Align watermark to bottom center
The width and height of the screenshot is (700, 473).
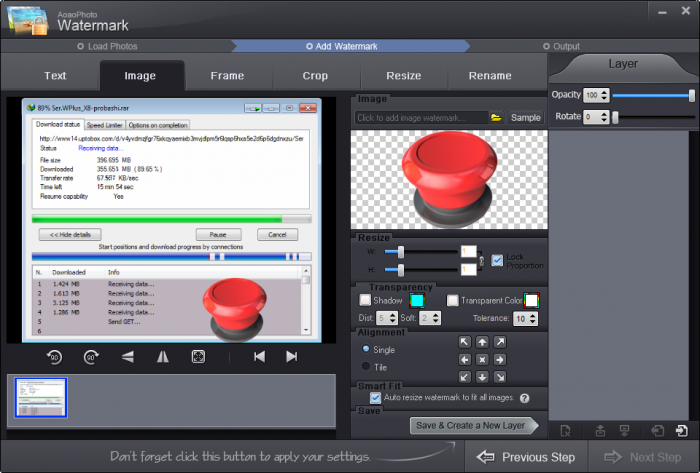(482, 377)
